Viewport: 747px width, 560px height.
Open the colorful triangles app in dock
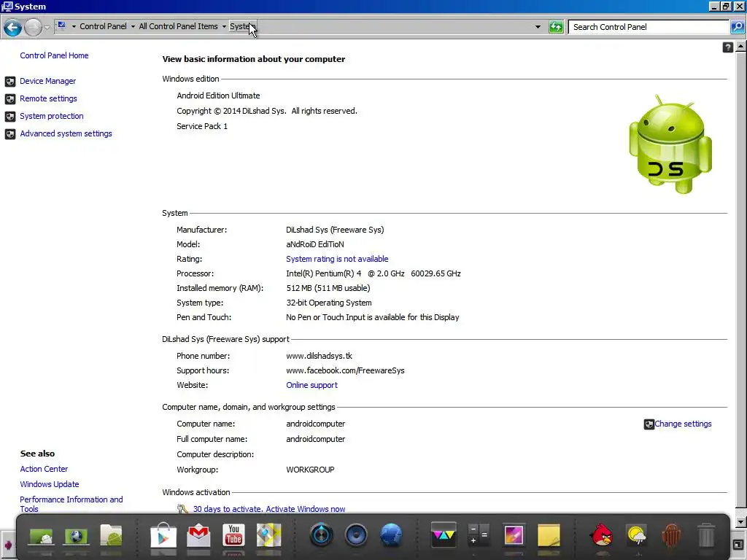click(444, 534)
